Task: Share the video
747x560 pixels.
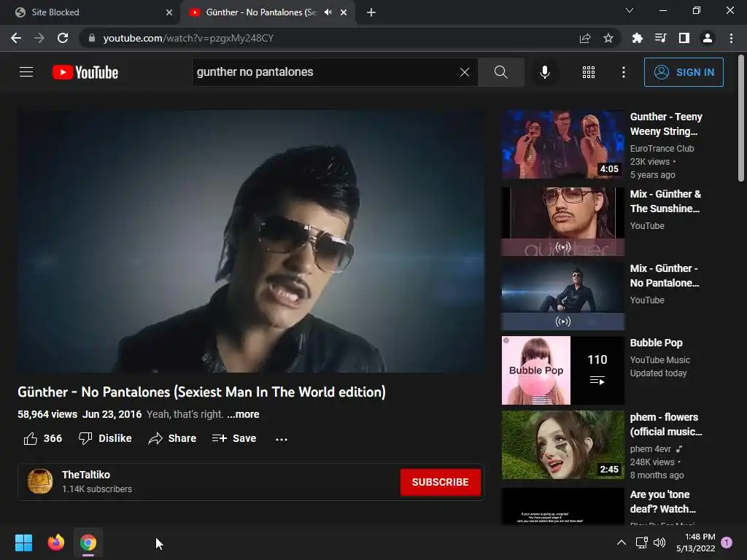Action: pyautogui.click(x=172, y=438)
